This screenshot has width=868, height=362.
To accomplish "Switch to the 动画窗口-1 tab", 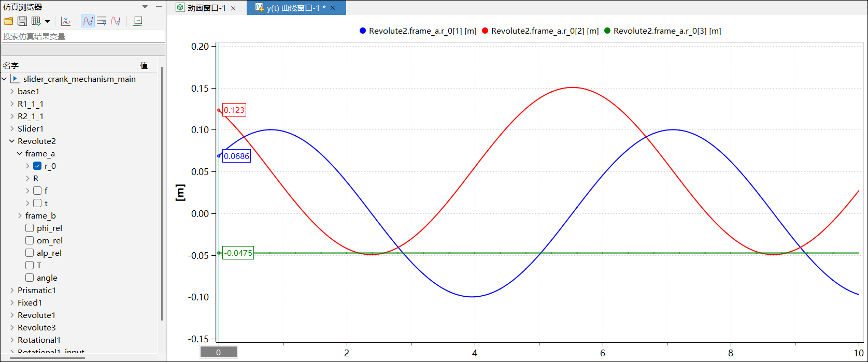I will [x=206, y=8].
